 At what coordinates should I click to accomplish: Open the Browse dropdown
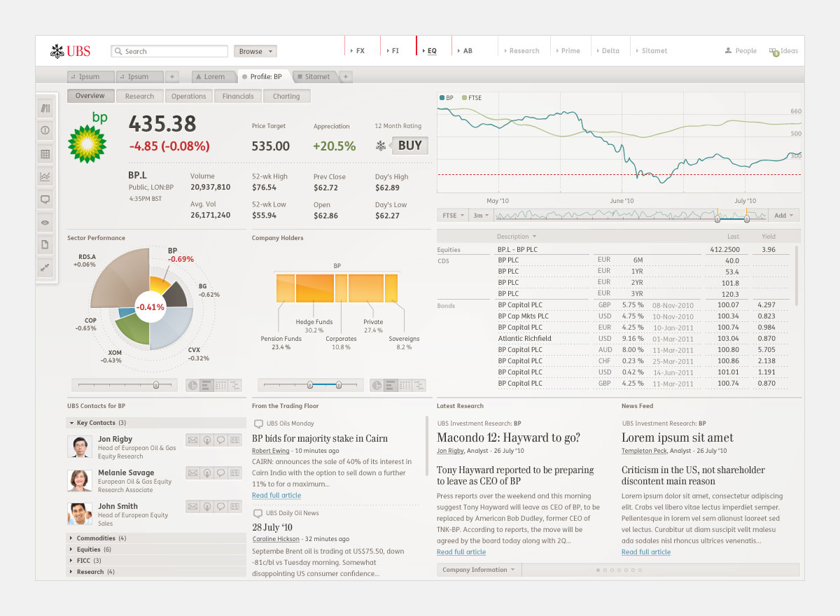point(255,51)
